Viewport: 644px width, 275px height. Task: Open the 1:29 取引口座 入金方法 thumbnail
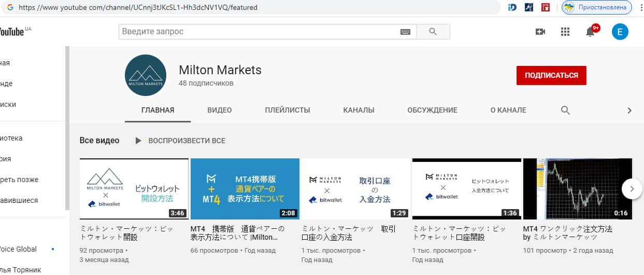(356, 189)
